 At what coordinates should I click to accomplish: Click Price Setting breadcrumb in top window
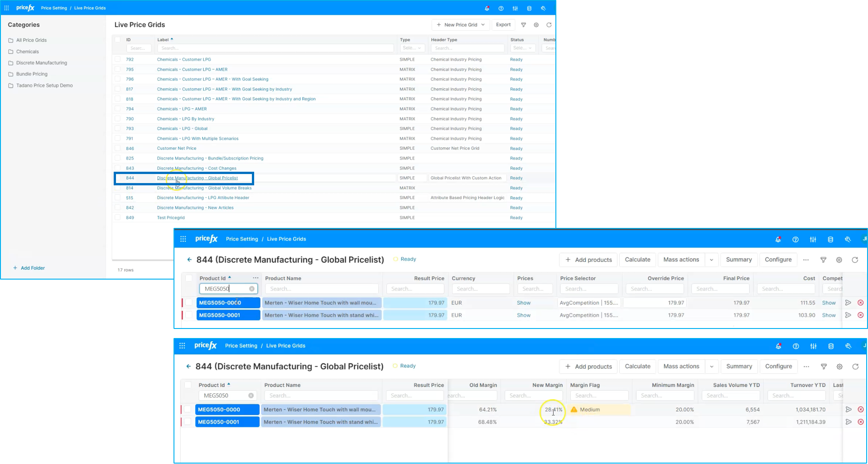coord(54,8)
